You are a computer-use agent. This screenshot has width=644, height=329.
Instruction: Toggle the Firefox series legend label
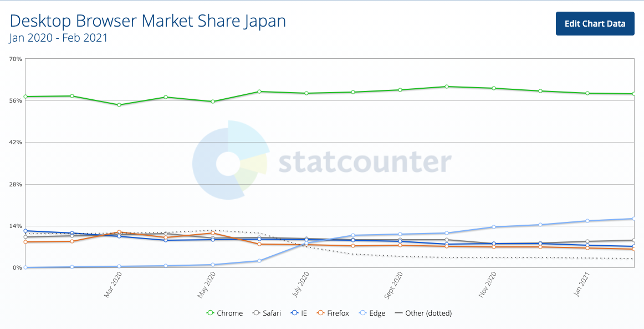338,313
